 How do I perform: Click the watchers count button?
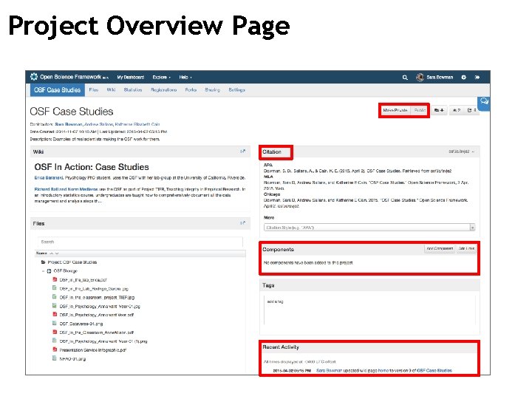(457, 110)
